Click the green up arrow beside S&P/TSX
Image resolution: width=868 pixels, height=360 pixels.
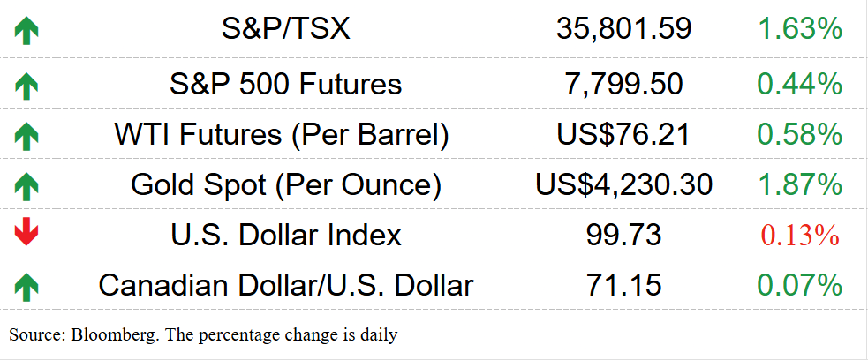point(26,32)
